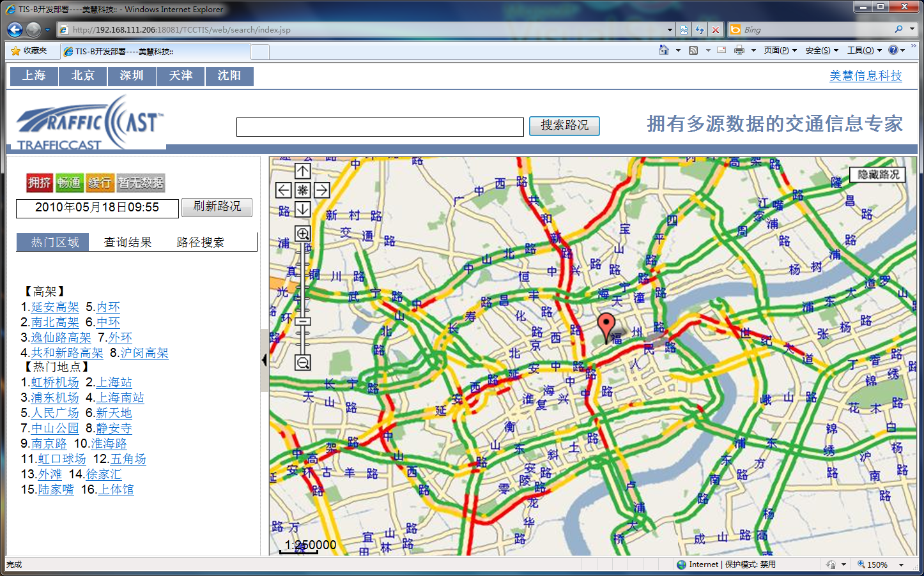Open the 虹桥机场 link
Viewport: 924px width, 576px height.
pyautogui.click(x=55, y=382)
